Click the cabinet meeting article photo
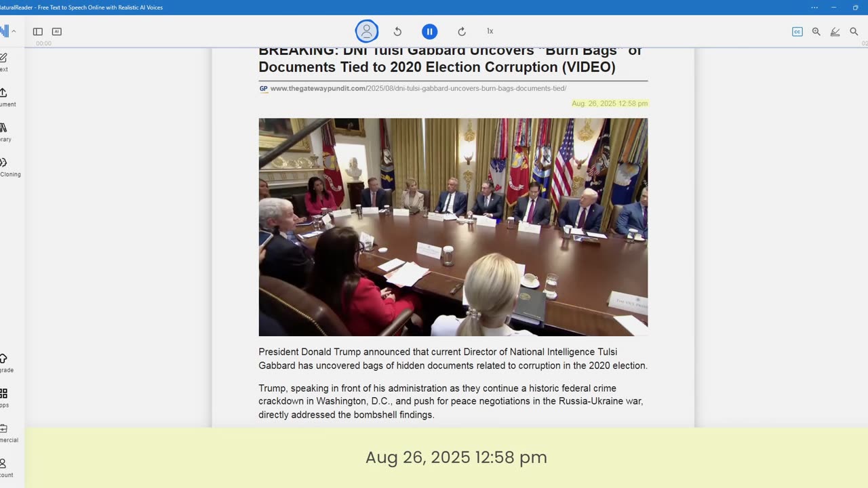The image size is (868, 488). (x=453, y=227)
